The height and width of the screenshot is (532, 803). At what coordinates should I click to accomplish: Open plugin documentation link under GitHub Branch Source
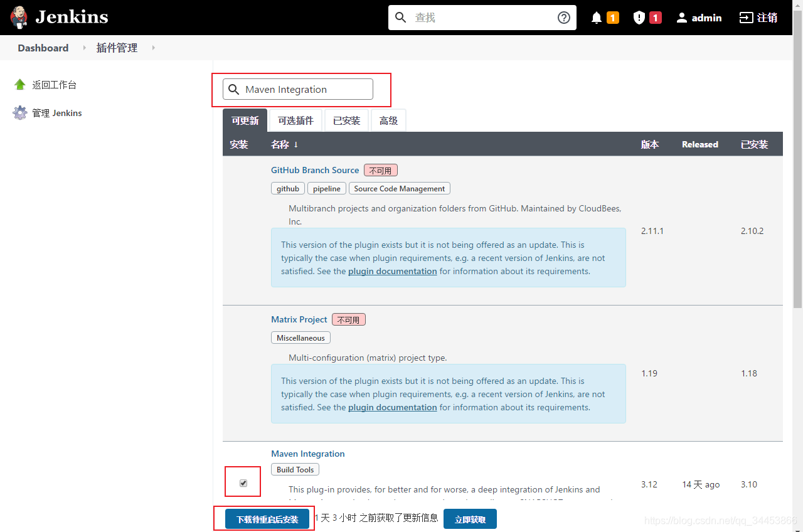pyautogui.click(x=393, y=271)
